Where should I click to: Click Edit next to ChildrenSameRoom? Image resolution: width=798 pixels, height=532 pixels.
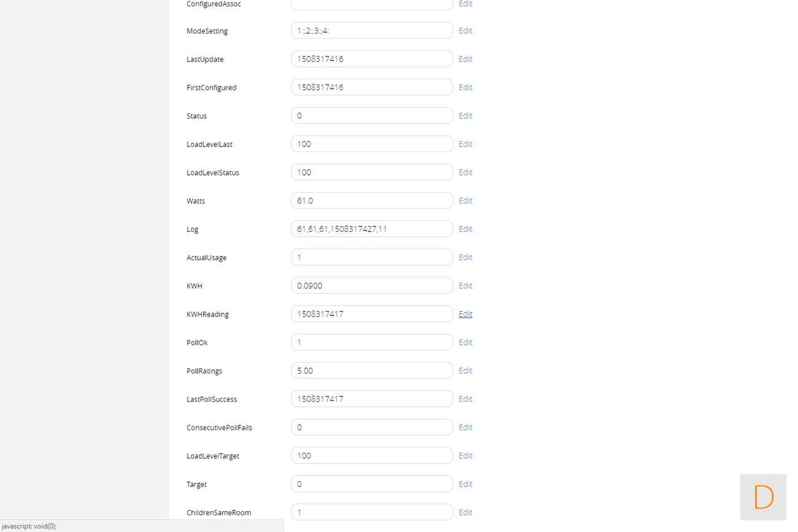click(x=465, y=512)
